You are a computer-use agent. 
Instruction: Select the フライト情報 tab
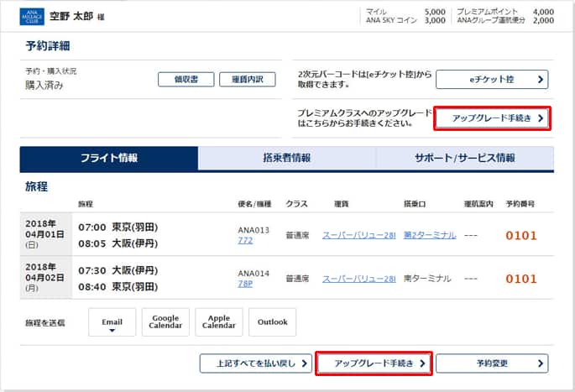pyautogui.click(x=109, y=159)
